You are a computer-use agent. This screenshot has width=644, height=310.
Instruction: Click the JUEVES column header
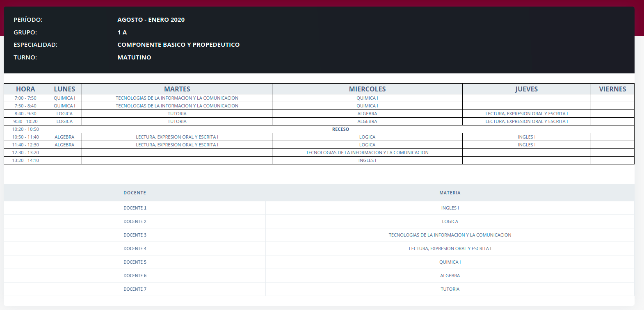pyautogui.click(x=526, y=89)
